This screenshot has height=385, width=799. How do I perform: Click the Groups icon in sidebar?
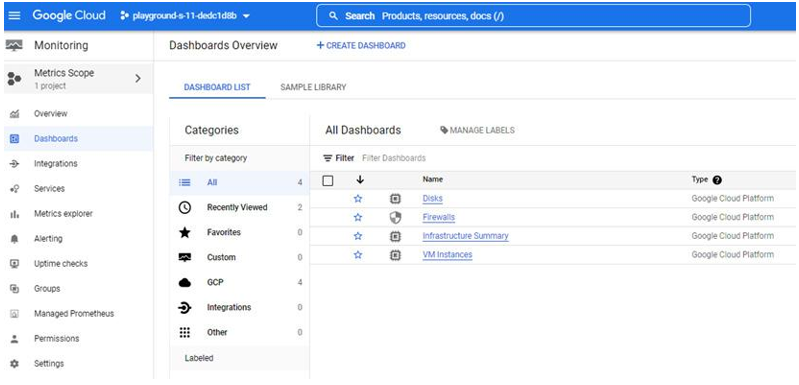pyautogui.click(x=14, y=288)
